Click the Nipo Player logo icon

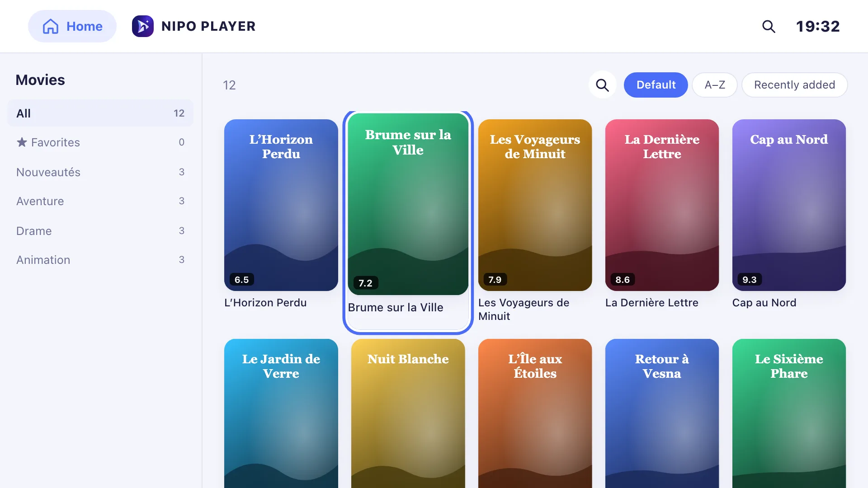[x=143, y=26]
